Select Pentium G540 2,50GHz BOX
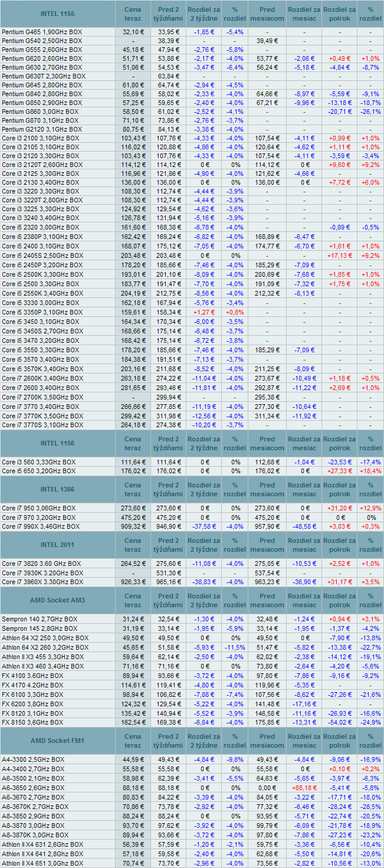Screen dimensions: 384x868 pyautogui.click(x=42, y=41)
